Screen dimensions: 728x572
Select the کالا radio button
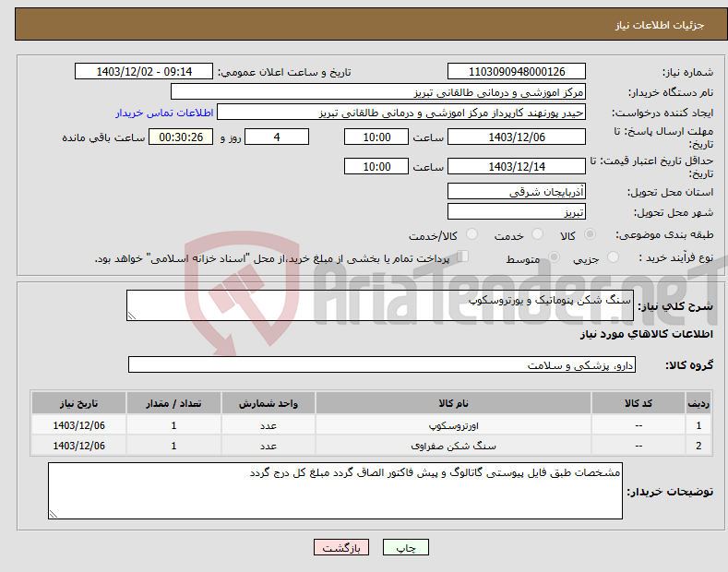(590, 234)
